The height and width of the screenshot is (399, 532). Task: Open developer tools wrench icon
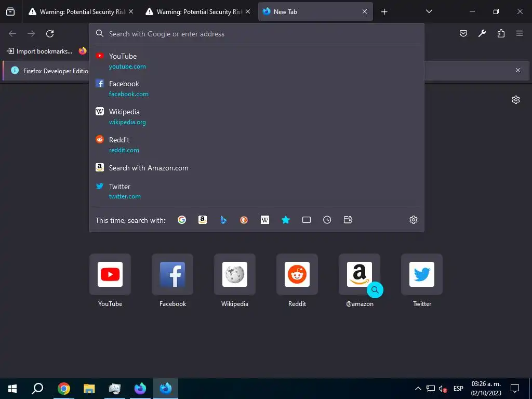(x=482, y=33)
